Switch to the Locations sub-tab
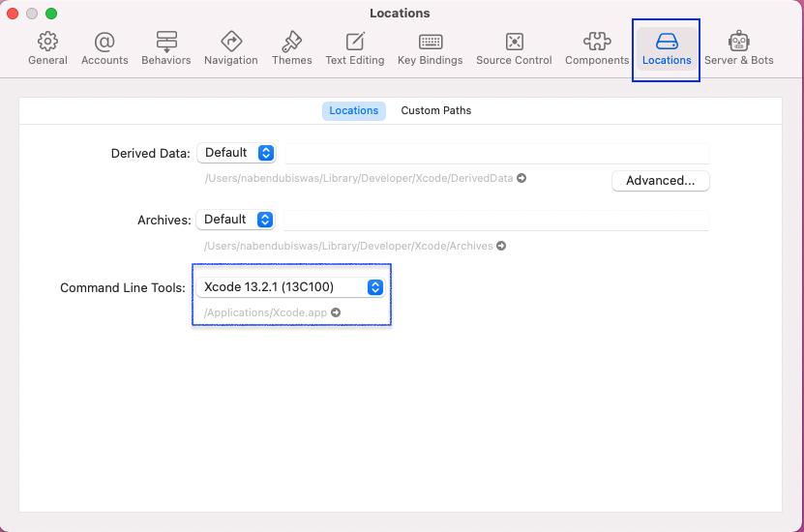The image size is (804, 532). (x=354, y=110)
